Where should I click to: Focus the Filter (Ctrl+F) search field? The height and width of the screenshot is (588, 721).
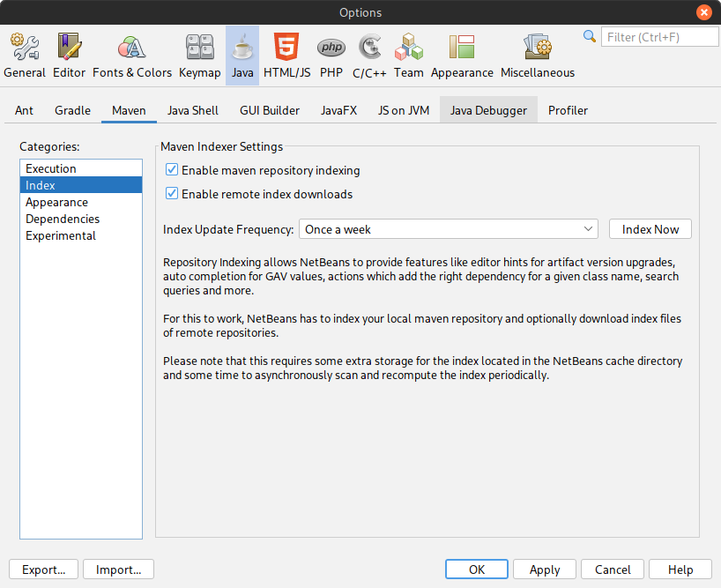(x=660, y=37)
